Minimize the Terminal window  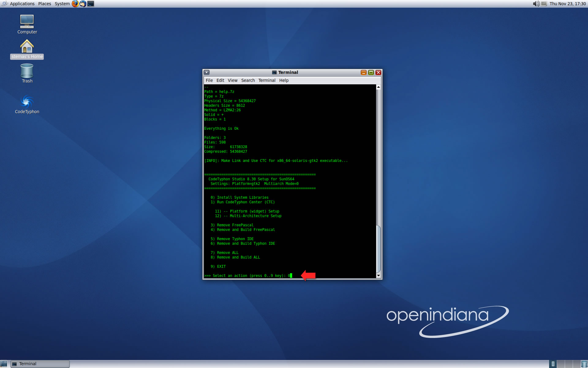[x=364, y=72]
